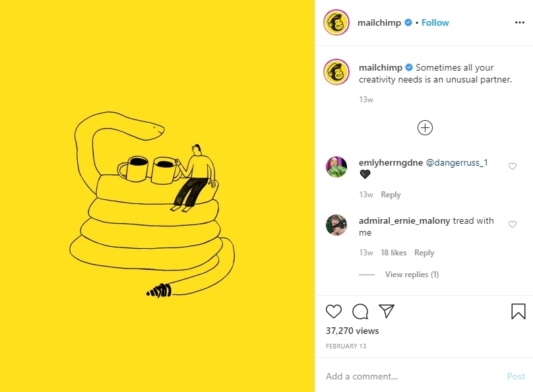Viewport: 533px width, 392px height.
Task: Open admiral_ernie_malony's profile avatar
Action: (x=336, y=225)
